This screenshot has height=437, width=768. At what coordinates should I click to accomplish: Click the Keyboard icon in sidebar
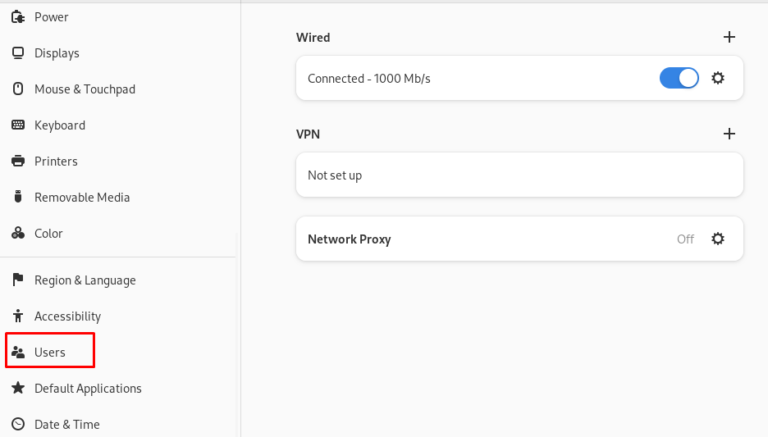(x=17, y=125)
